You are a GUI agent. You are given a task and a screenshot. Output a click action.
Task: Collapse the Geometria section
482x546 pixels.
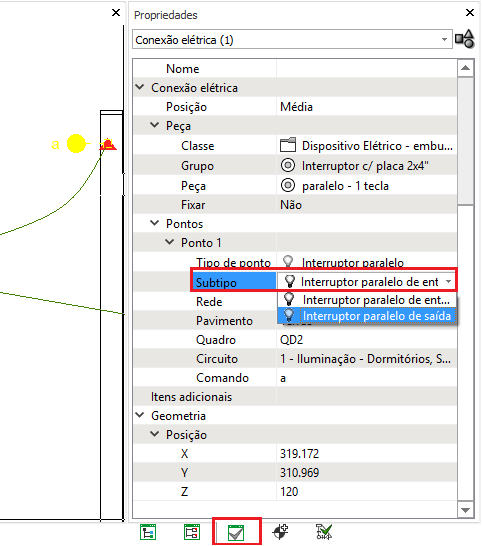pyautogui.click(x=140, y=415)
